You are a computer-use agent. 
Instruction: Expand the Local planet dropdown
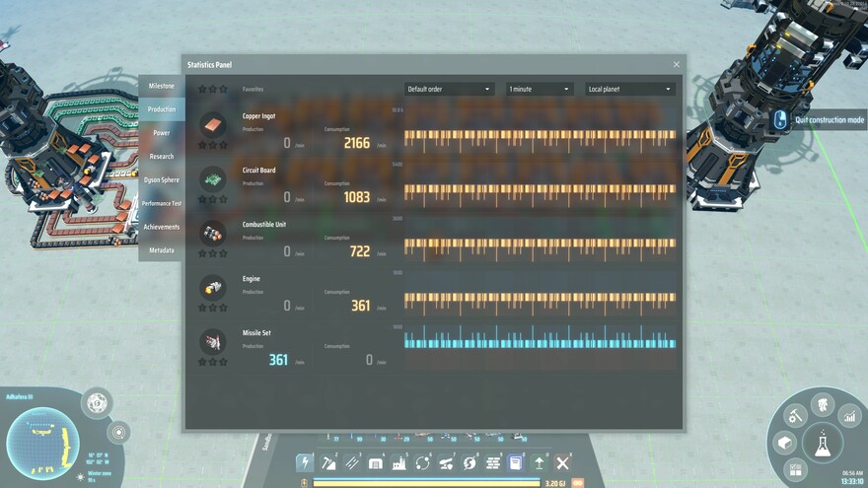coord(629,89)
